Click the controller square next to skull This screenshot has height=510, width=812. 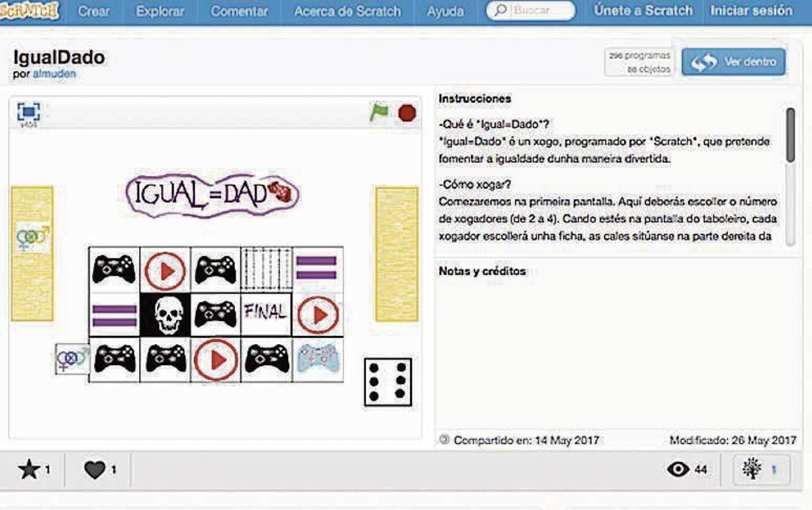click(x=216, y=314)
